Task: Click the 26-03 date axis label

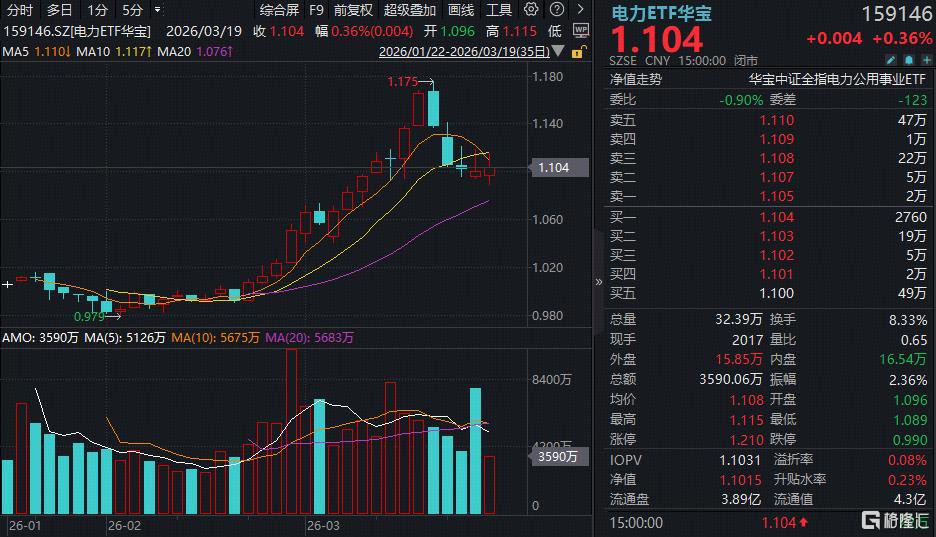Action: tap(323, 526)
